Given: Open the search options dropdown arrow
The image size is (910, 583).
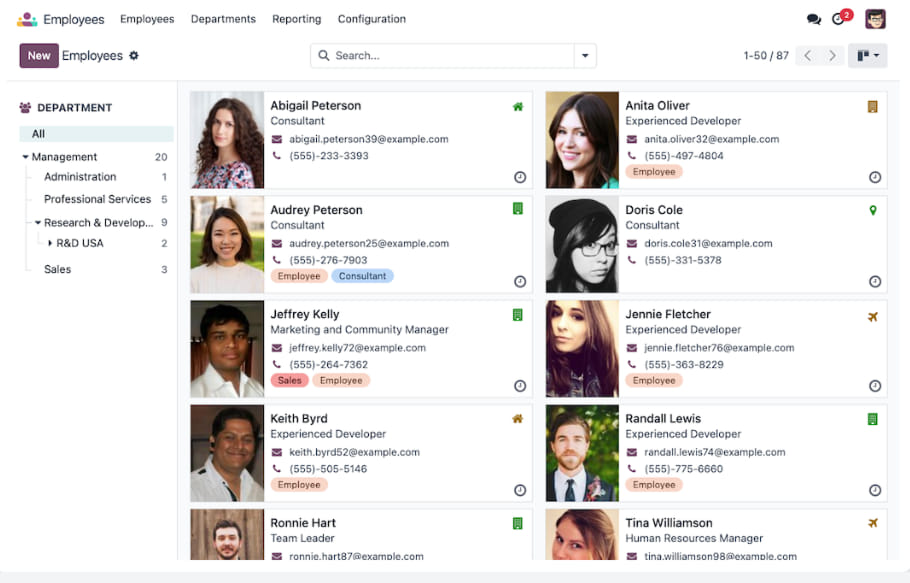Looking at the screenshot, I should 585,56.
